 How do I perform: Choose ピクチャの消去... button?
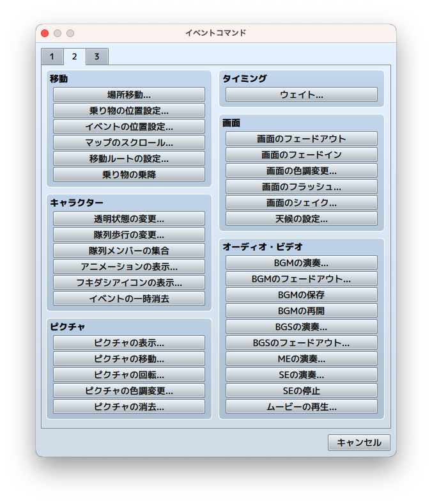pos(129,407)
